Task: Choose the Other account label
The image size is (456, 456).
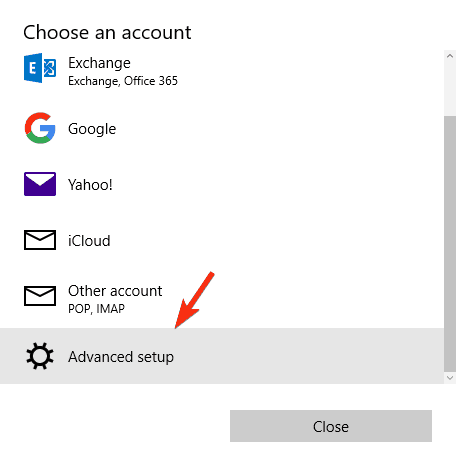Action: click(x=115, y=291)
